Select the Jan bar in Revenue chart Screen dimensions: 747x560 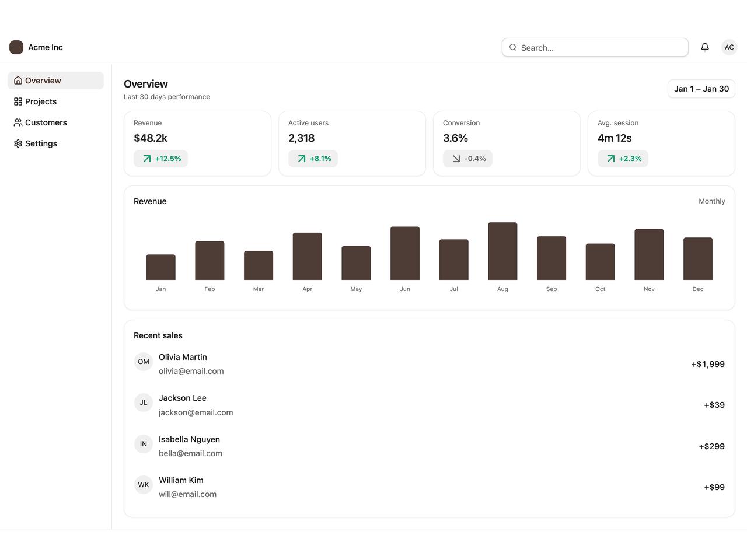pyautogui.click(x=161, y=267)
